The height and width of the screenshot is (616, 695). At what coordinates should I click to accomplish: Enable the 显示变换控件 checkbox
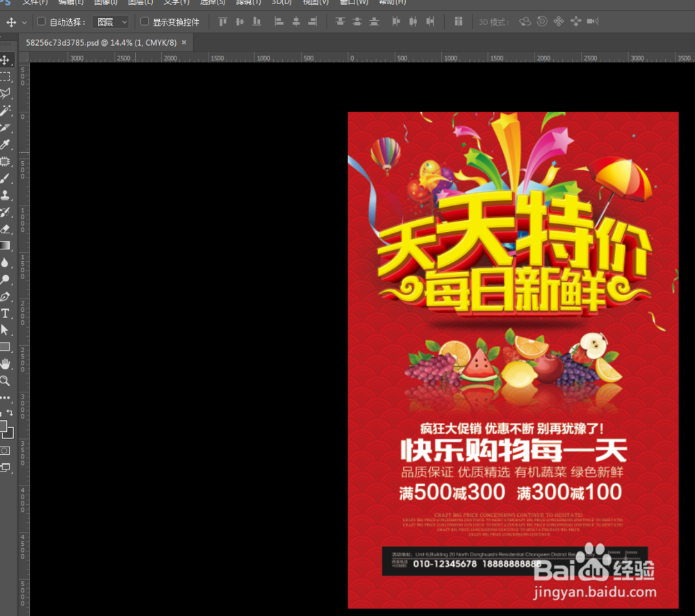(x=143, y=22)
